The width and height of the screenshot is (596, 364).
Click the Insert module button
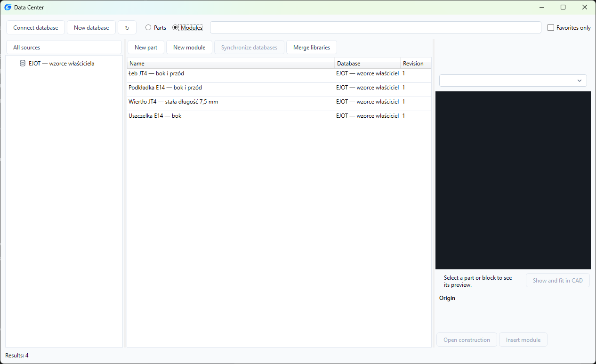pos(523,340)
